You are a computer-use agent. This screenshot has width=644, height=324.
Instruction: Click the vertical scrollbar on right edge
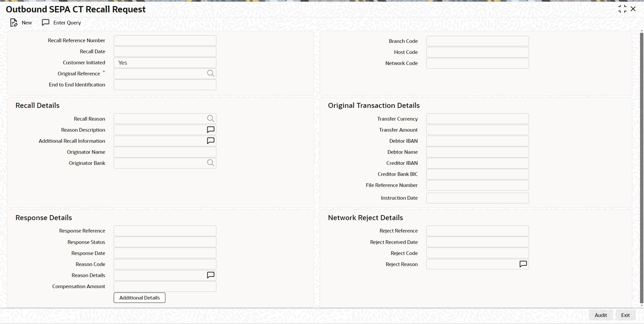(x=642, y=169)
